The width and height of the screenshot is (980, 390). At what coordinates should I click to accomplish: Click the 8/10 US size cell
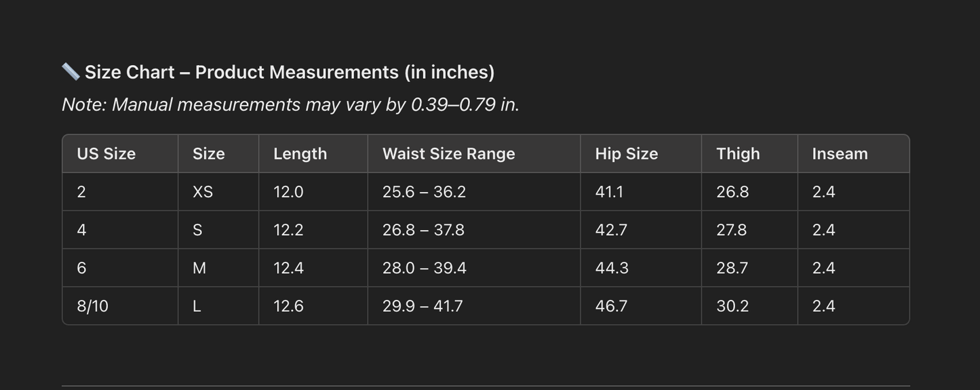coord(93,306)
